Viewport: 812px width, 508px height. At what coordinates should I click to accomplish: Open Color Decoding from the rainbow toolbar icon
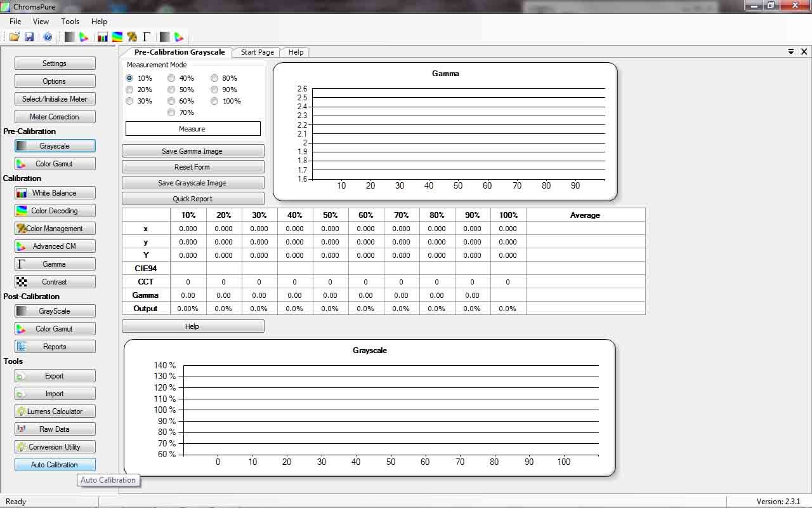click(117, 37)
